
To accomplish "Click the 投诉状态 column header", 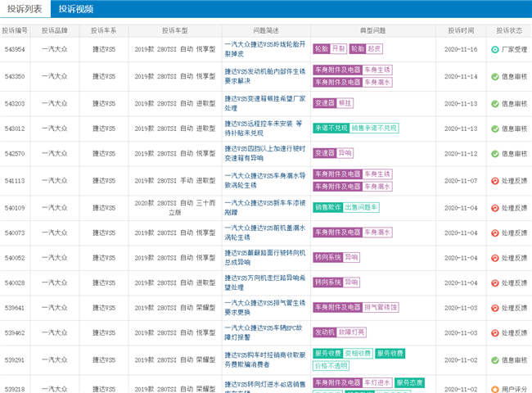I will point(509,30).
